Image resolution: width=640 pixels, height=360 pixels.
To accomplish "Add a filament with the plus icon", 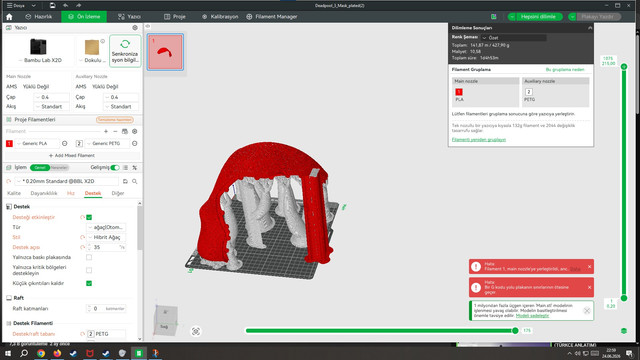I will click(x=106, y=131).
